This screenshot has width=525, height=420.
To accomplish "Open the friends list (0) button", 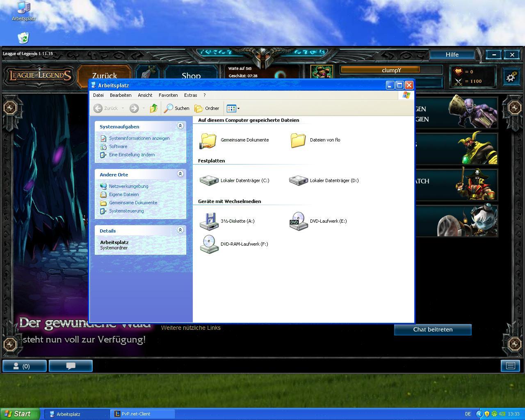I will click(x=25, y=366).
